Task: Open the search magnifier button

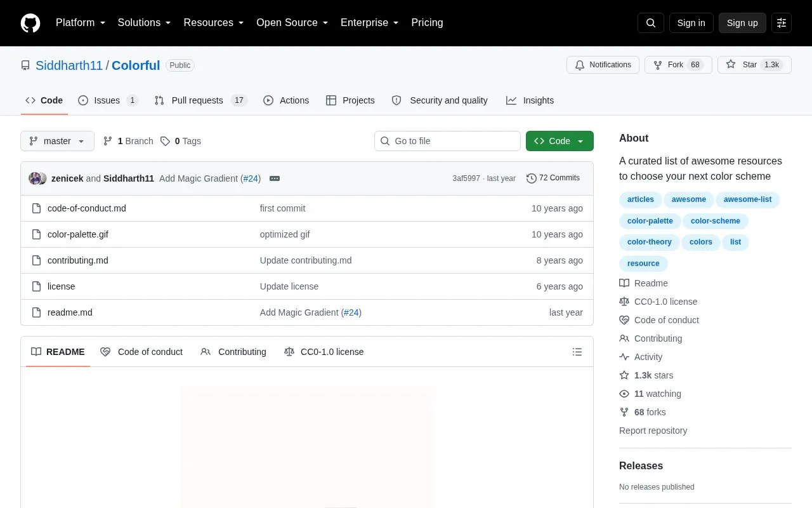Action: pyautogui.click(x=651, y=23)
